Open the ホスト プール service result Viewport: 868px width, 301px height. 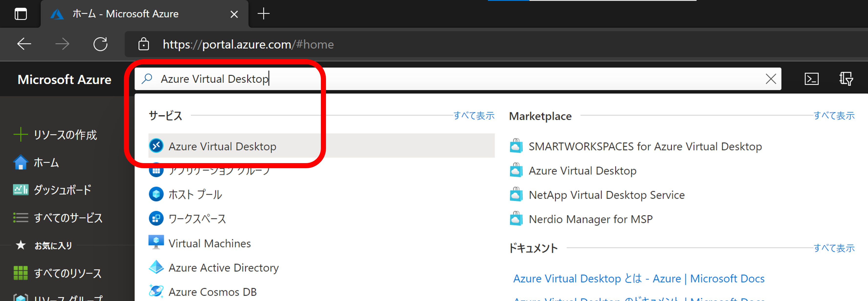pyautogui.click(x=195, y=194)
